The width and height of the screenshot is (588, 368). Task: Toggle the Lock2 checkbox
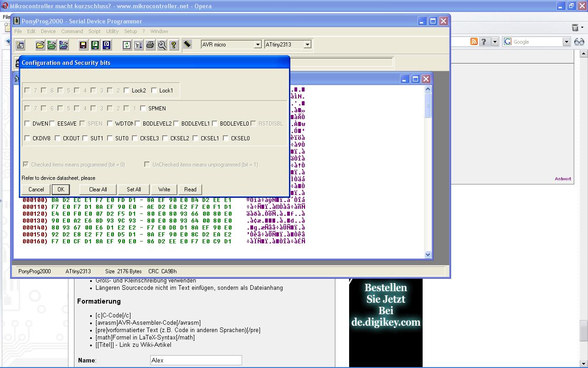click(x=126, y=91)
